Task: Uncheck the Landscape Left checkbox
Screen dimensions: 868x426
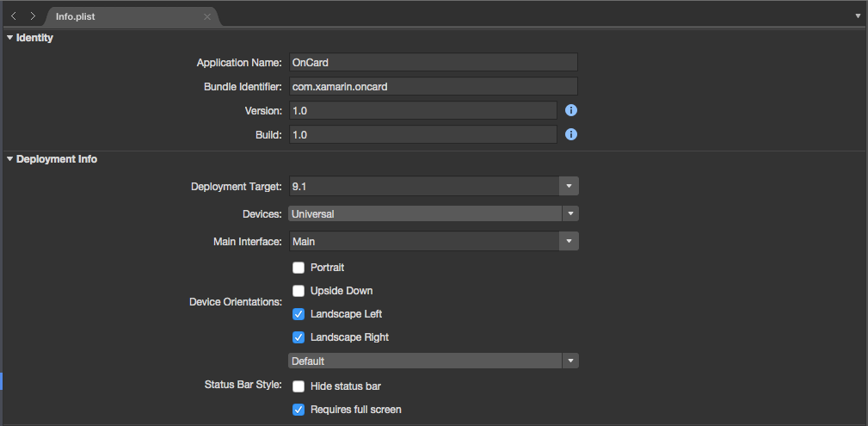Action: pos(299,314)
